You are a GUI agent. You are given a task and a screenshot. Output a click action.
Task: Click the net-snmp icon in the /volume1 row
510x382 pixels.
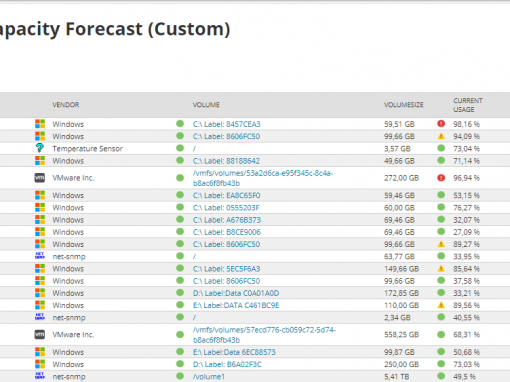click(40, 376)
